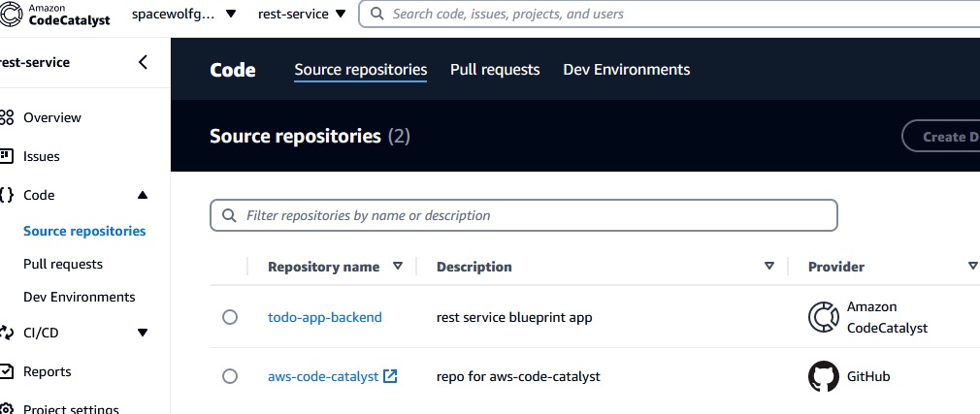The height and width of the screenshot is (414, 980).
Task: Switch to the Pull requests tab
Action: coord(495,69)
